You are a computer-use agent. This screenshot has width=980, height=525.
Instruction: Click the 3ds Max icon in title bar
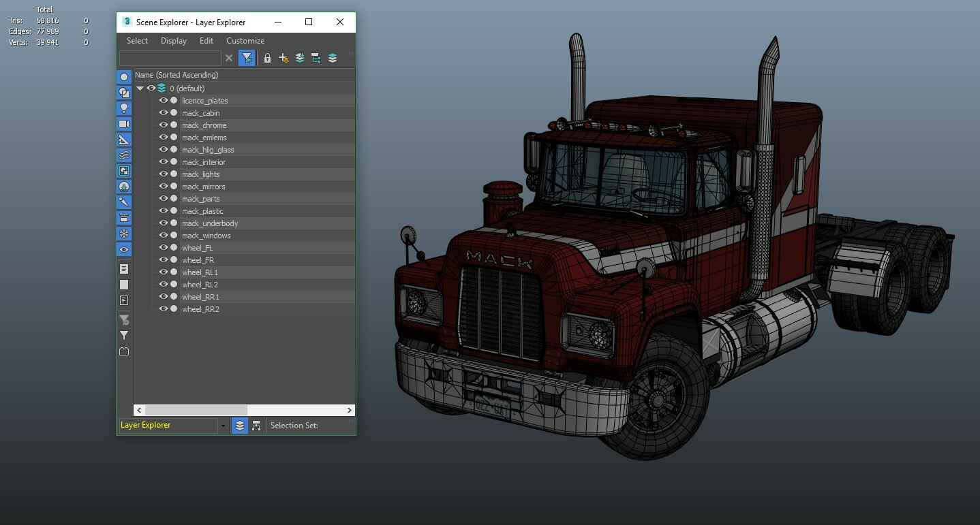pos(127,22)
